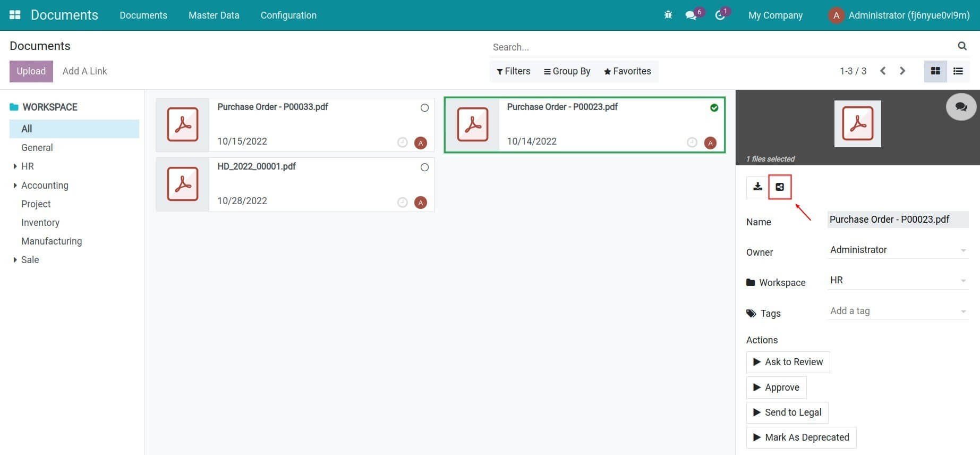
Task: Select Purchase Order - P00033.pdf checkbox circle
Action: (x=424, y=108)
